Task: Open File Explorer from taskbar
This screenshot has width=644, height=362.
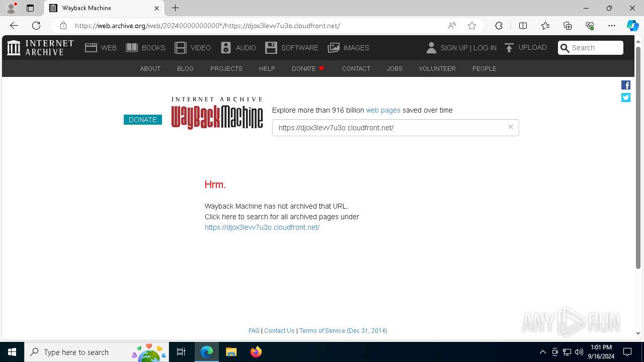Action: click(x=231, y=352)
